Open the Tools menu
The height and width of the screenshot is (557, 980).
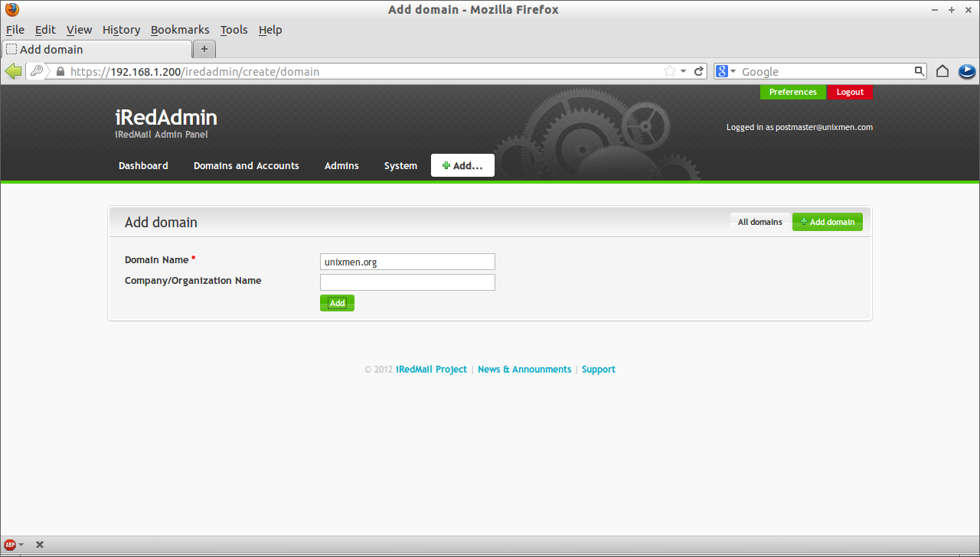click(234, 30)
